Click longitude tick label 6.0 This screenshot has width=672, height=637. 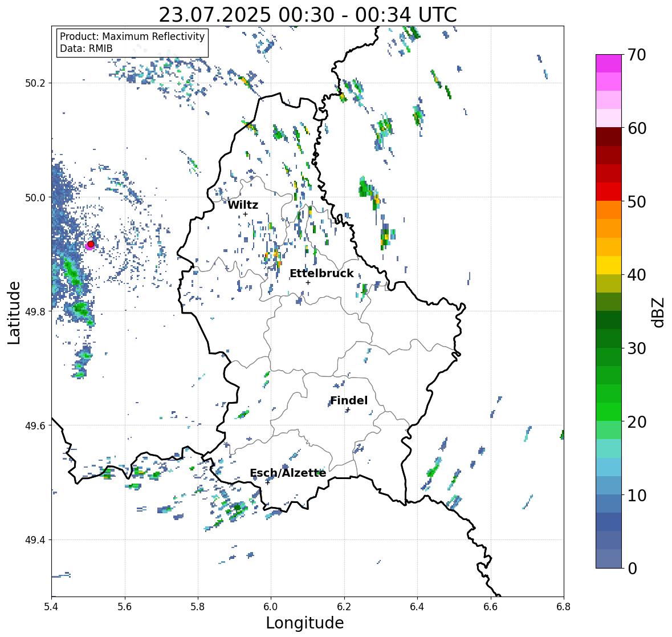(271, 607)
